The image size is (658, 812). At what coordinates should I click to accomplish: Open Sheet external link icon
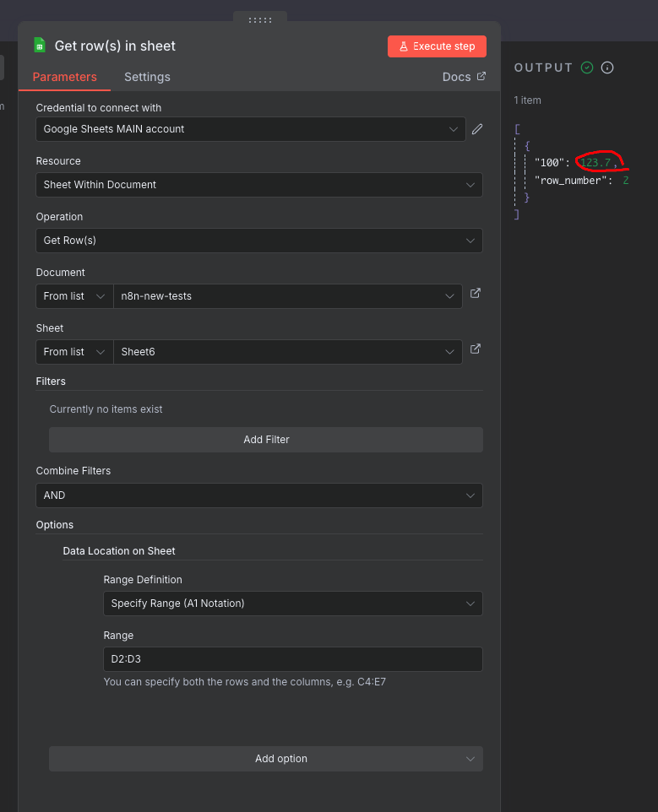tap(476, 349)
